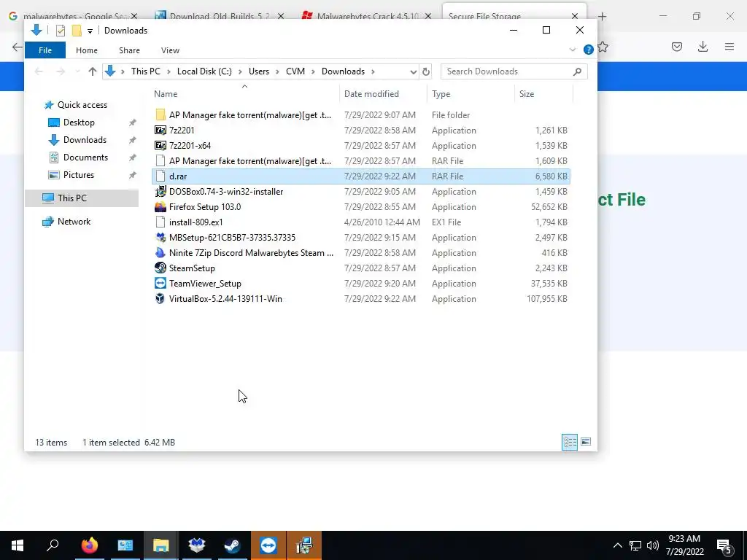Select the d.rar file
The width and height of the screenshot is (747, 560).
pyautogui.click(x=360, y=176)
